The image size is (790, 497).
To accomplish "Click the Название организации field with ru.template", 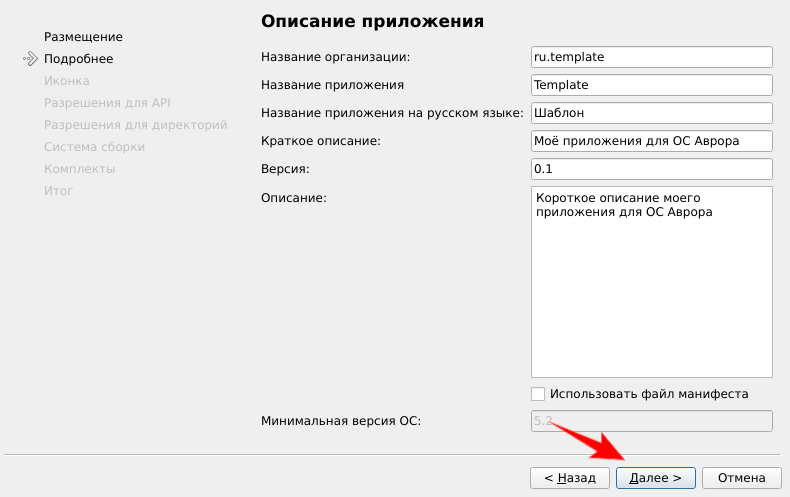I will click(x=651, y=57).
